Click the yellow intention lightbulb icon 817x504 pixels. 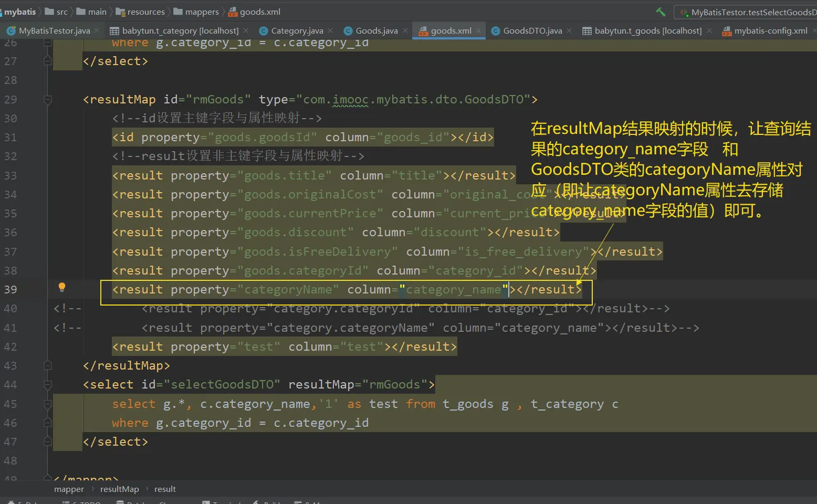point(62,287)
